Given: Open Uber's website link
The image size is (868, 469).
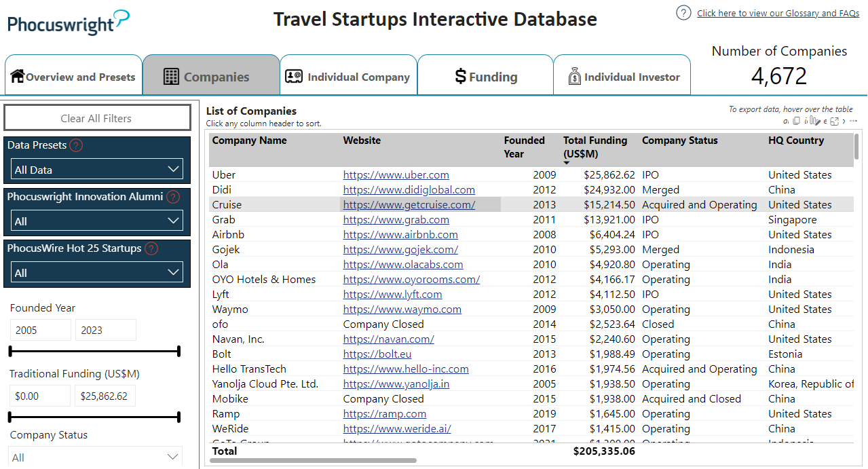Looking at the screenshot, I should point(396,174).
